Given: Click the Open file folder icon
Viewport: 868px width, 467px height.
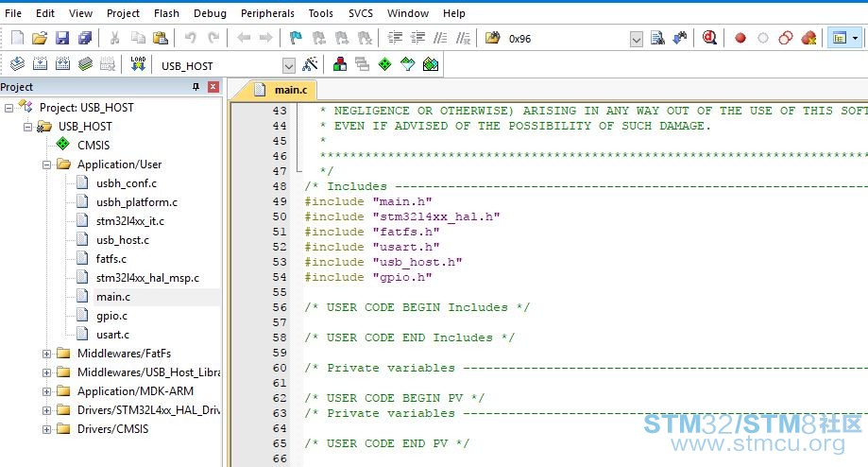Looking at the screenshot, I should point(40,38).
